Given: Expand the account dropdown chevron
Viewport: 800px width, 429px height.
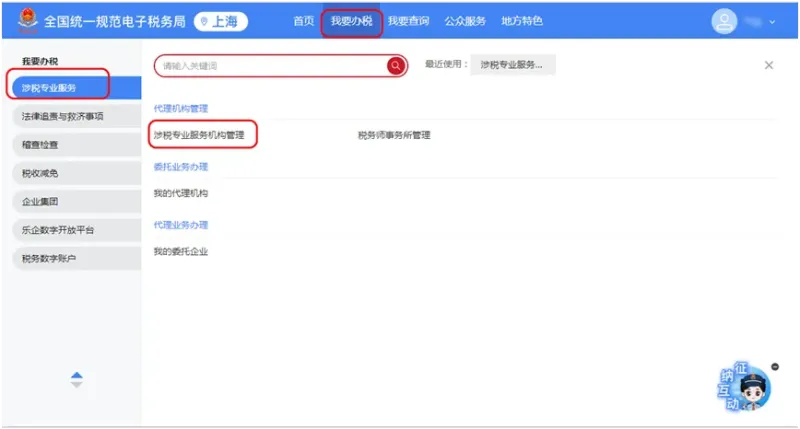Looking at the screenshot, I should [x=772, y=22].
